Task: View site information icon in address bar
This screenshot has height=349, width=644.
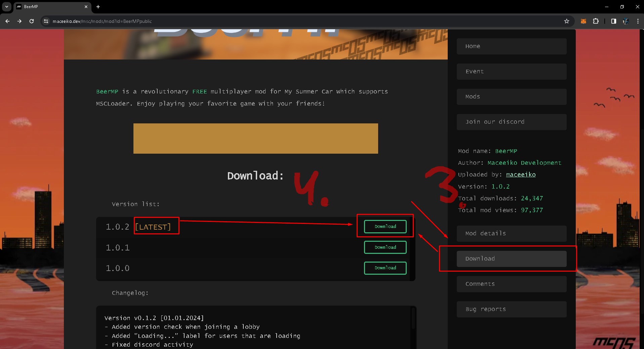Action: [46, 21]
